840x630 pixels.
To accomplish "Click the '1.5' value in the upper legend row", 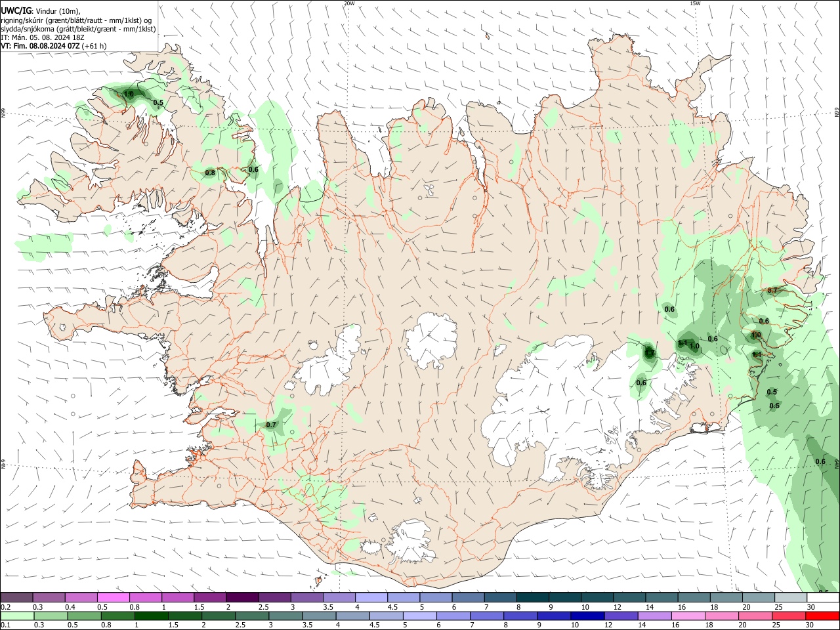I will click(x=199, y=607).
